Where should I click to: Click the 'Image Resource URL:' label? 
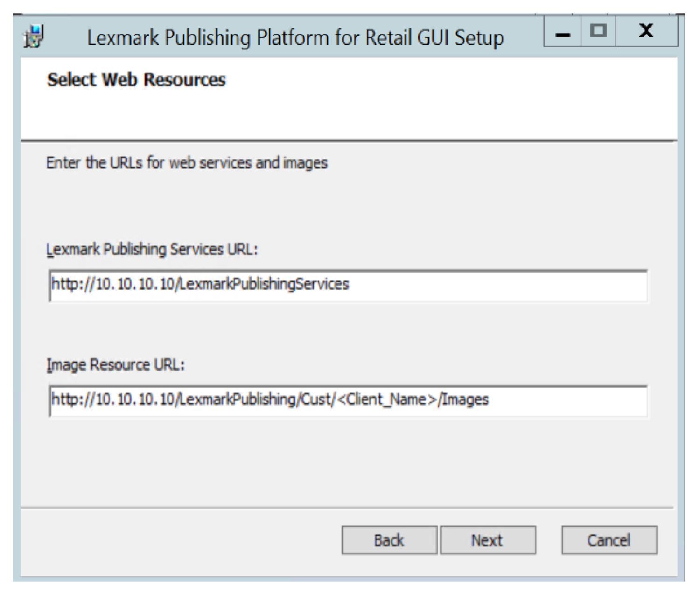click(x=115, y=365)
